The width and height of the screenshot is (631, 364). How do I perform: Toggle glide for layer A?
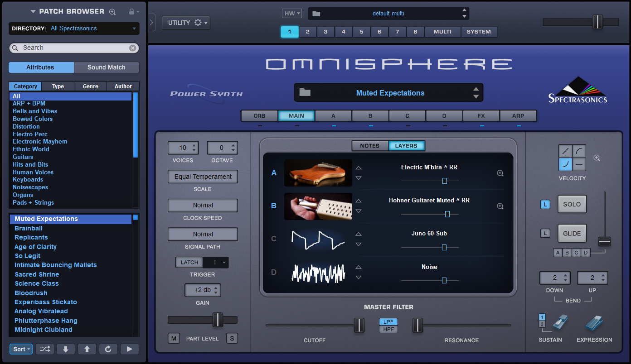(558, 253)
